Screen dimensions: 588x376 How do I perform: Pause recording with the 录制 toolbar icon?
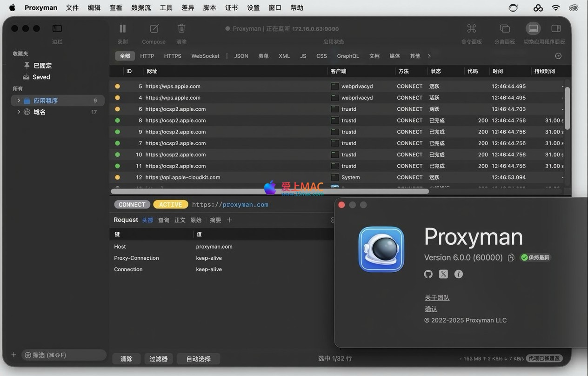click(x=122, y=29)
